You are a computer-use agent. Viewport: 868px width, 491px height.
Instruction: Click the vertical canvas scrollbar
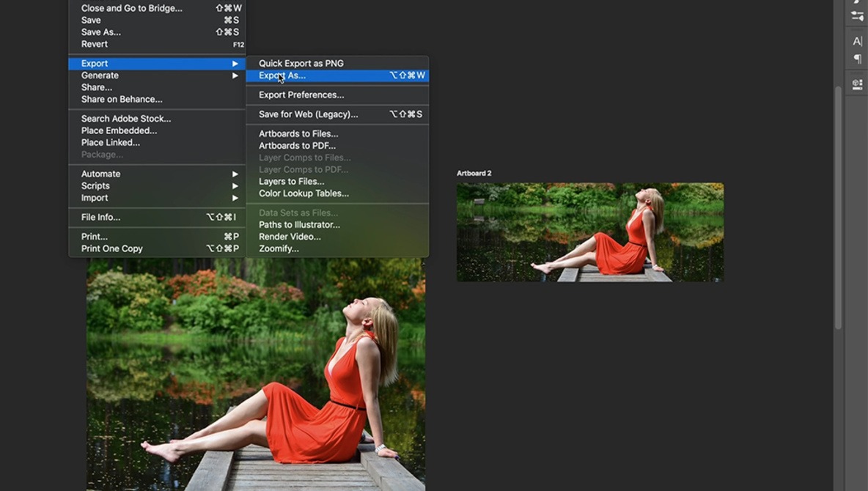(839, 205)
